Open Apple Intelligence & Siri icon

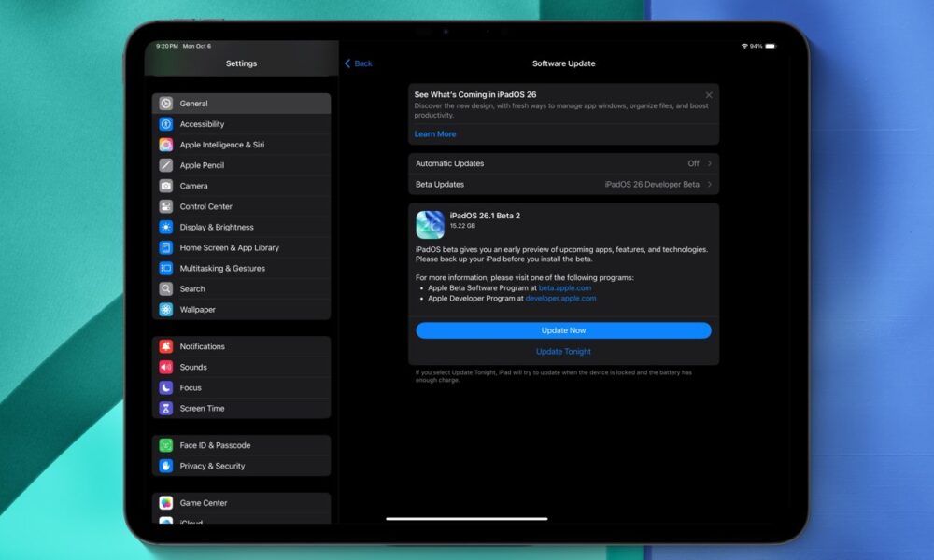pyautogui.click(x=165, y=145)
